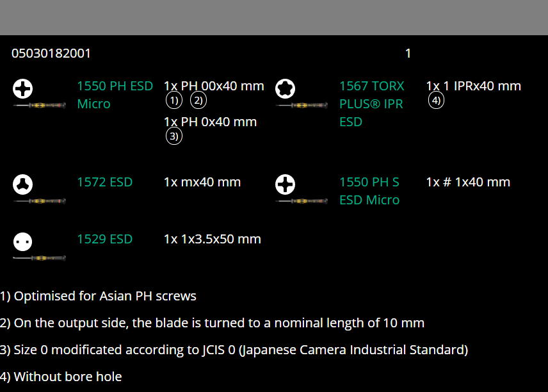Click the screwdriver image for 1572 ESD
Screen dimensions: 548x392
[x=39, y=201]
